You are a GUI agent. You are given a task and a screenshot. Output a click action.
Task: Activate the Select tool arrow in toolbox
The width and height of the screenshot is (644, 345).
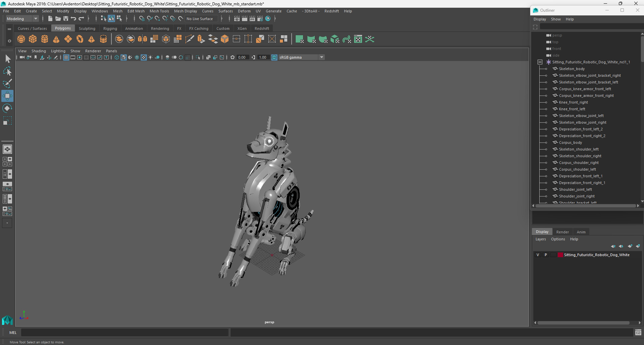pyautogui.click(x=7, y=59)
